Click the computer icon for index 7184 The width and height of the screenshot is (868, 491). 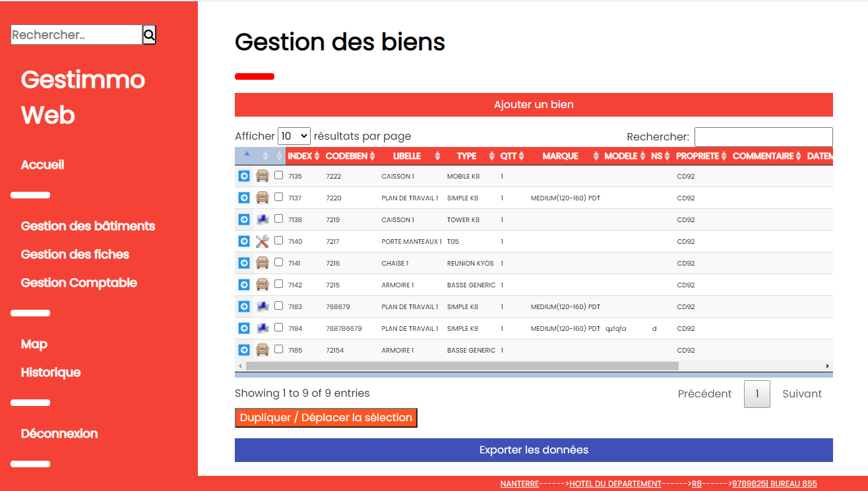(x=263, y=328)
